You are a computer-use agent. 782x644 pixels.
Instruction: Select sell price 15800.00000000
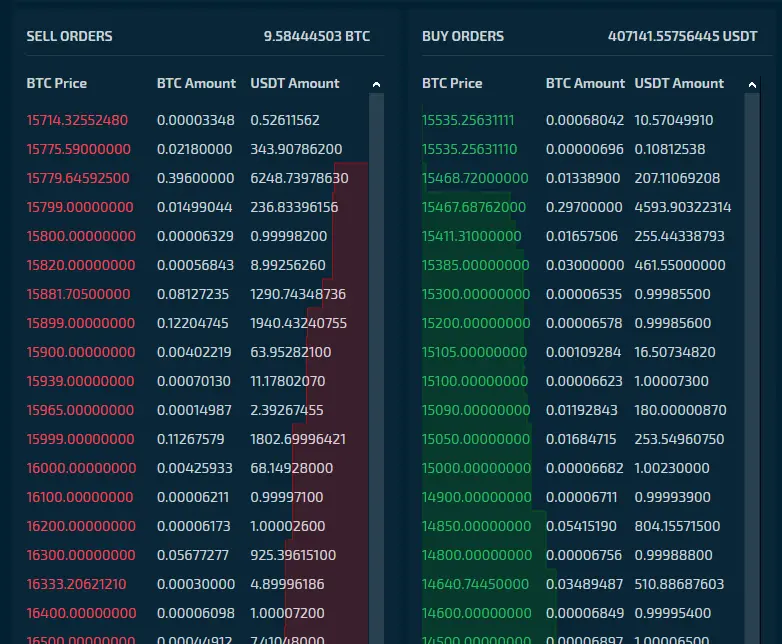(81, 236)
